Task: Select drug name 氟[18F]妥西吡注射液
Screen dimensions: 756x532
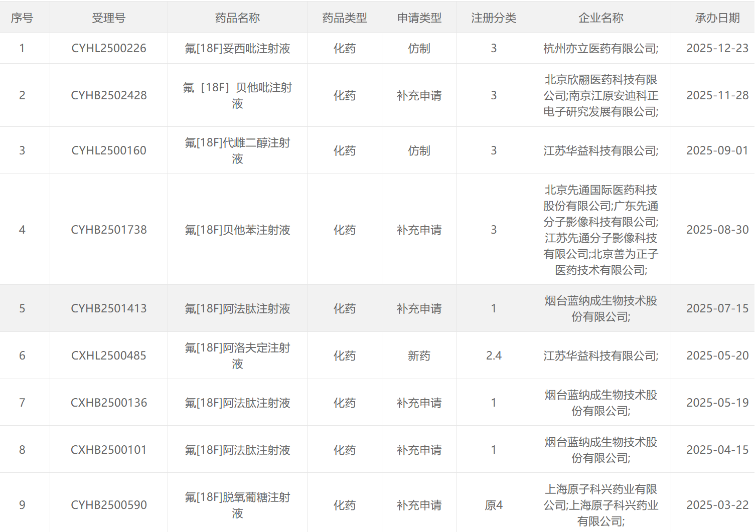Action: 237,49
